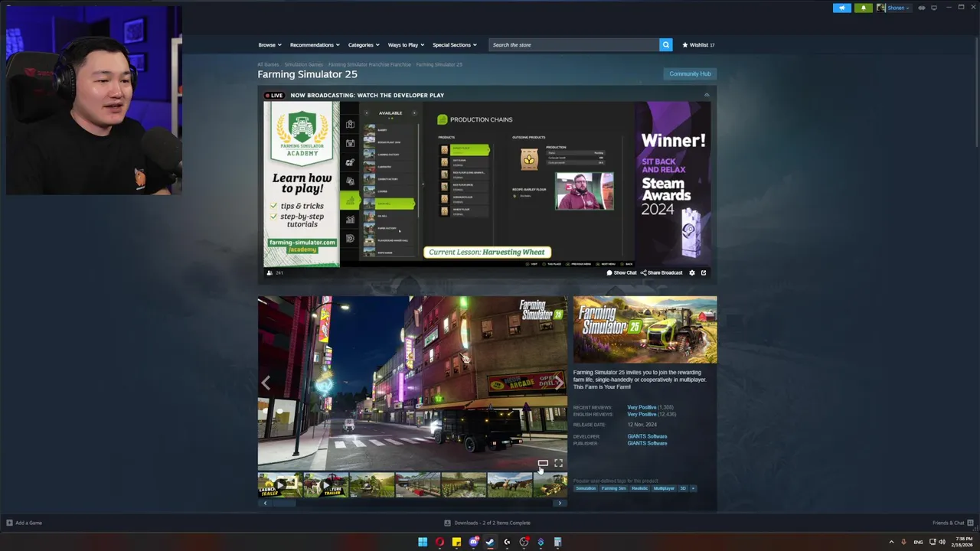Open Friends & Chat panel
980x551 pixels.
click(x=953, y=523)
